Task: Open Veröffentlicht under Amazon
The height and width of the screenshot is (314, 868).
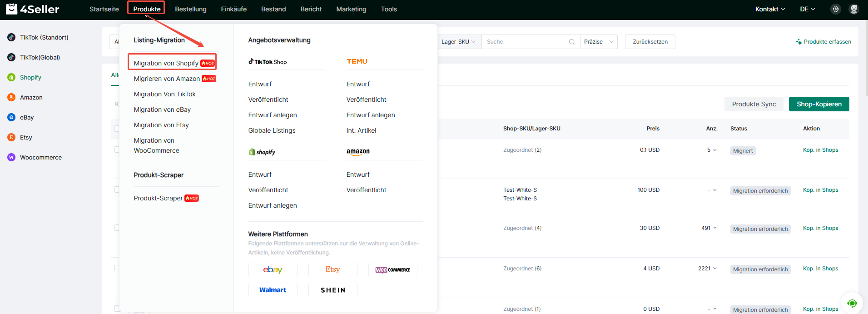Action: click(366, 190)
